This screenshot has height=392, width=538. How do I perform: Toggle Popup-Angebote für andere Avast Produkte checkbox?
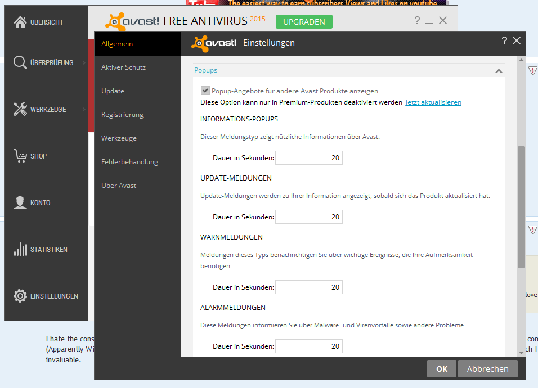coord(205,91)
